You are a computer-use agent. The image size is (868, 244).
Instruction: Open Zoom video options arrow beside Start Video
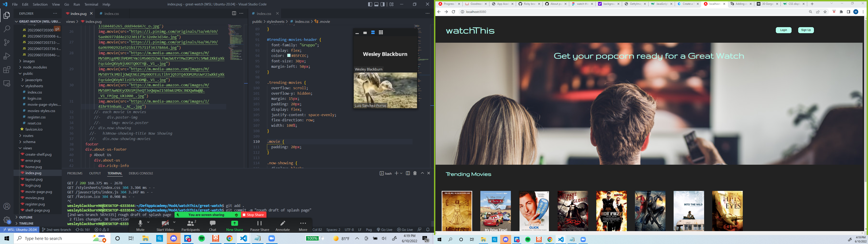[174, 222]
